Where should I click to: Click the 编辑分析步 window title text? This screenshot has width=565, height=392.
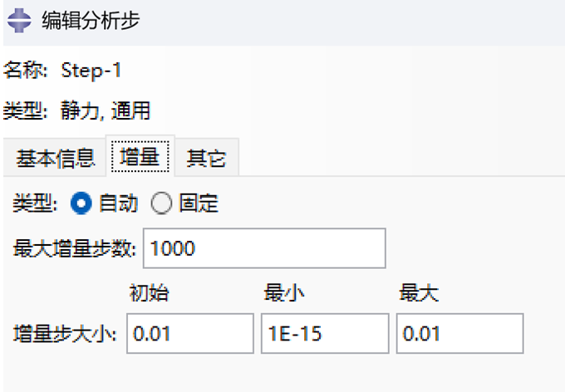pyautogui.click(x=91, y=20)
